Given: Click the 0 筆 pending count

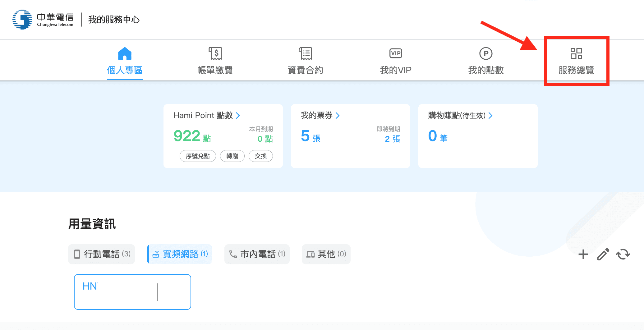Looking at the screenshot, I should point(438,136).
